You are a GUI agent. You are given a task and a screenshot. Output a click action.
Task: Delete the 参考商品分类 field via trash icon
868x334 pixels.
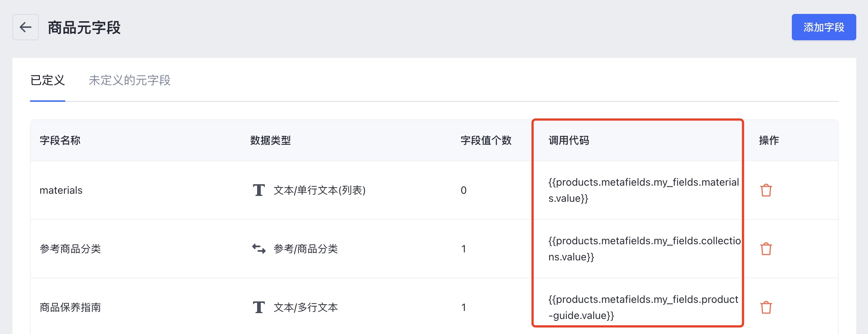tap(766, 249)
